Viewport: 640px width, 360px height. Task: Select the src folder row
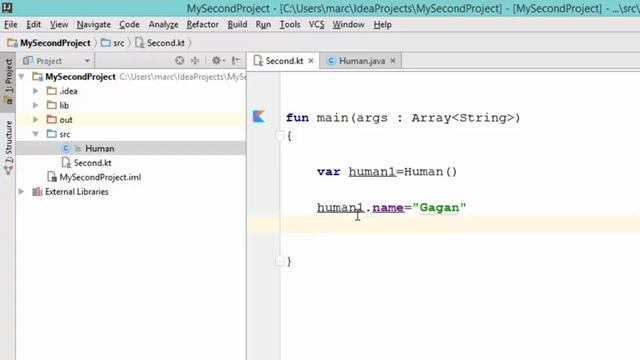coord(131,134)
